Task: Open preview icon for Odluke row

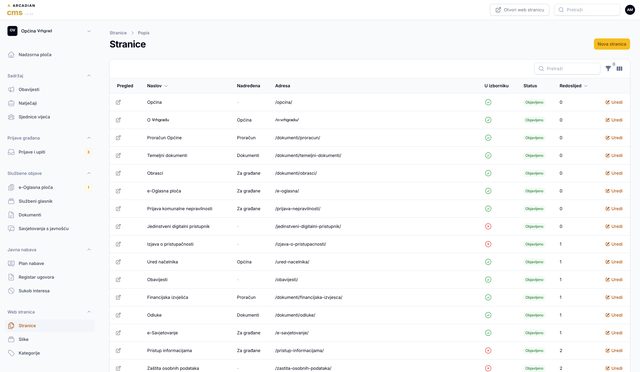Action: coord(118,315)
